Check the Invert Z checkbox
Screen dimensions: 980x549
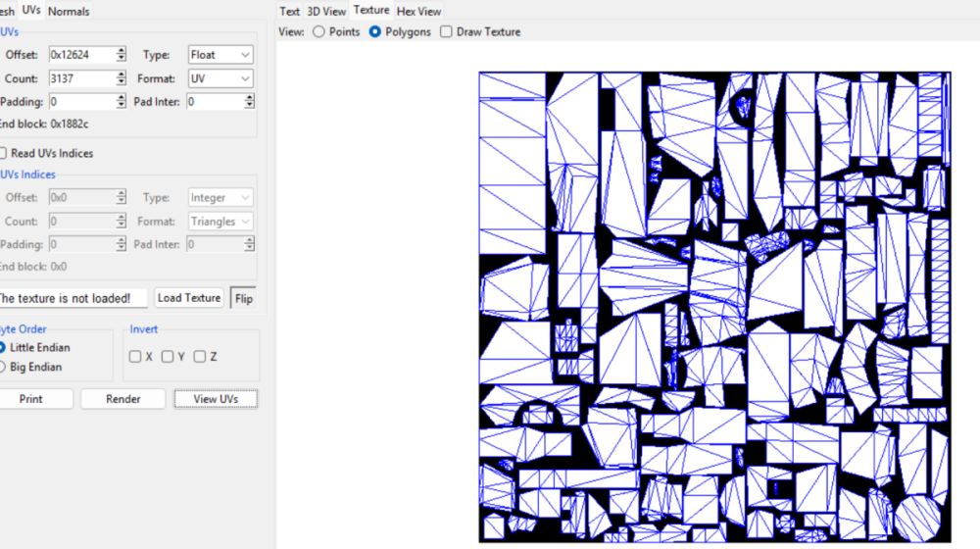pyautogui.click(x=200, y=357)
